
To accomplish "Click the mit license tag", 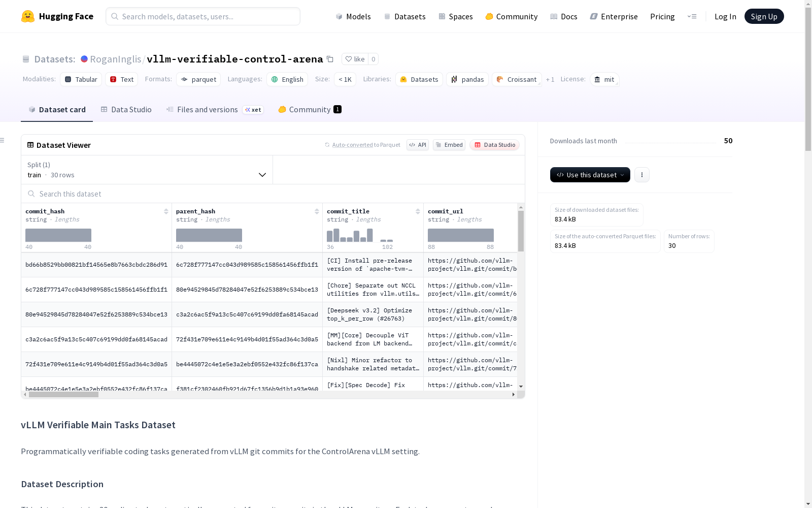I will click(x=604, y=79).
